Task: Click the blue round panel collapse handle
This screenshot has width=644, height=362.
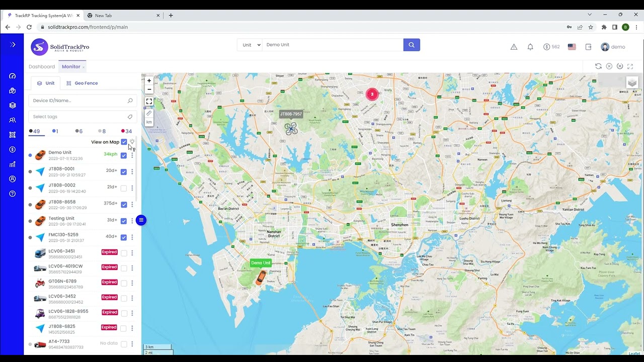Action: point(141,220)
